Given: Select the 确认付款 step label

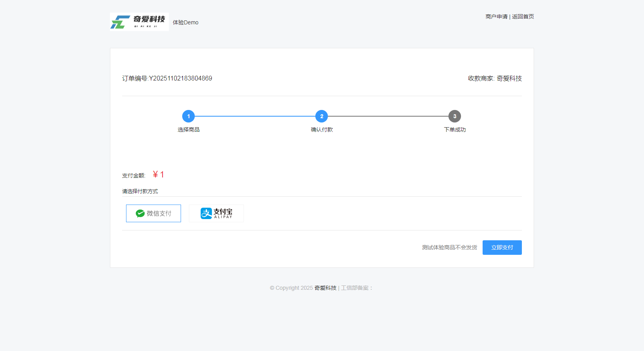Looking at the screenshot, I should coord(322,130).
